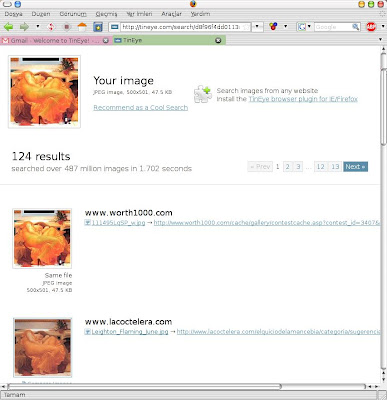
Task: Click the colorful balls extension icon
Action: pyautogui.click(x=273, y=27)
